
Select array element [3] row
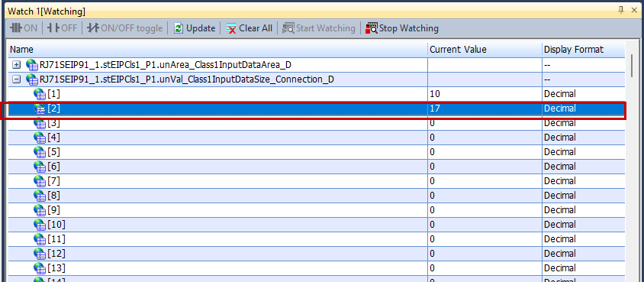coord(317,123)
